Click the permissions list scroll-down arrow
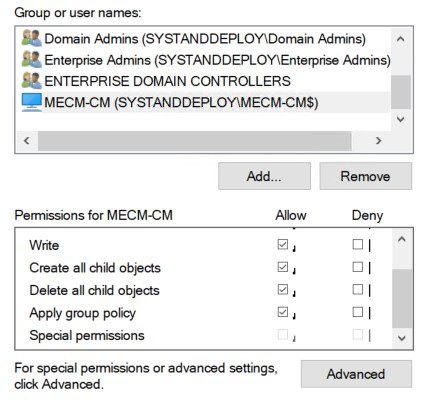The height and width of the screenshot is (400, 424). click(402, 338)
